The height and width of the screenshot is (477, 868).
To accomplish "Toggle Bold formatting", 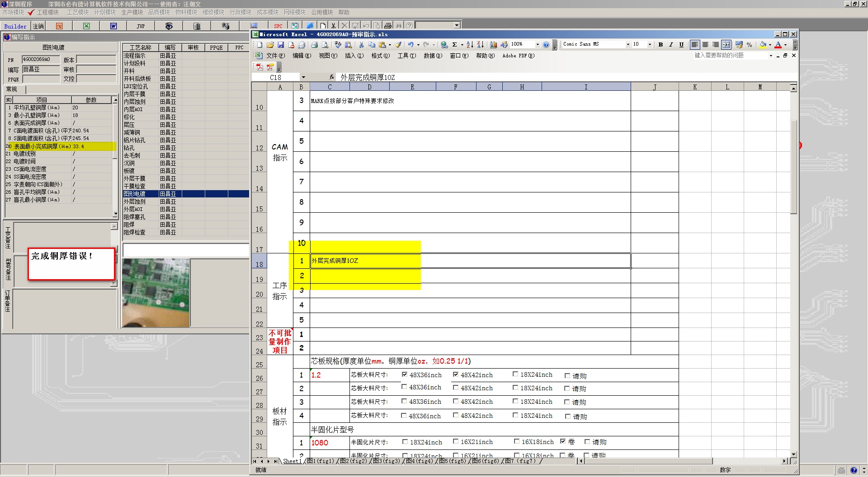I will [660, 44].
